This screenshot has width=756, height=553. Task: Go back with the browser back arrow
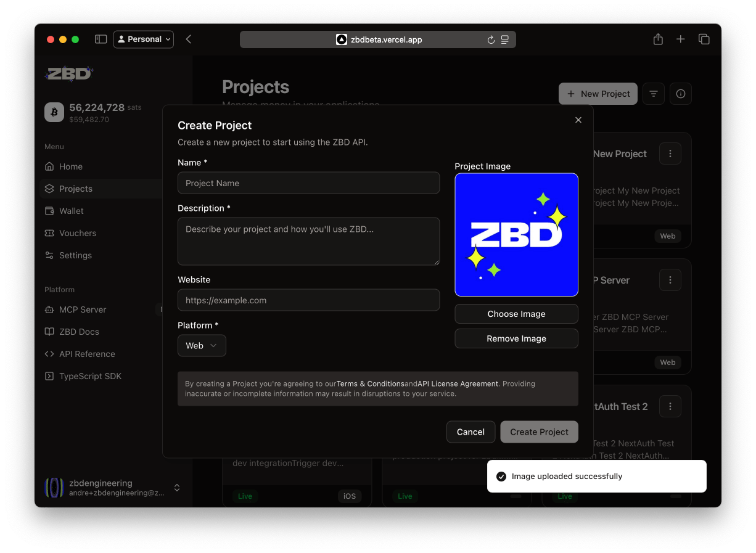tap(189, 39)
